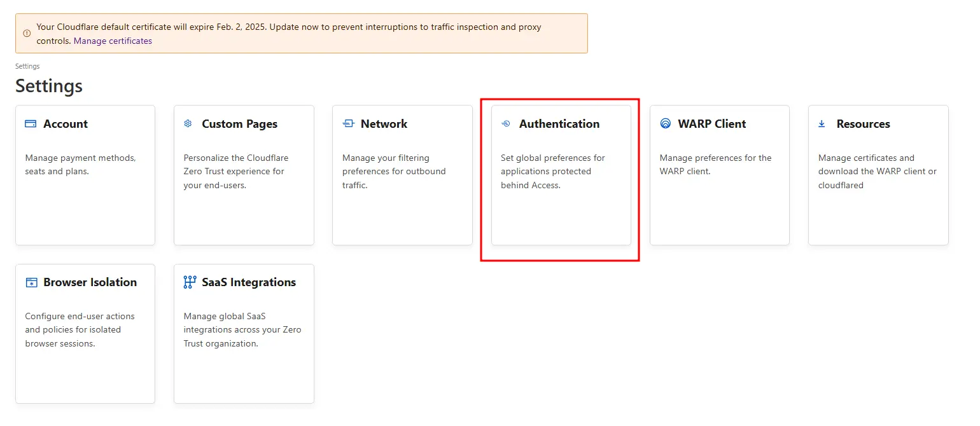
Task: Select the Authentication heading
Action: [x=559, y=124]
